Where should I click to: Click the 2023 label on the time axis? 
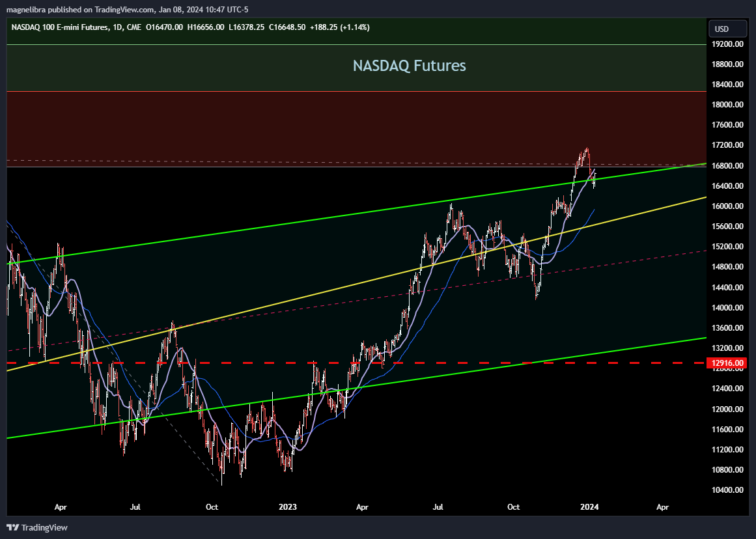click(288, 507)
